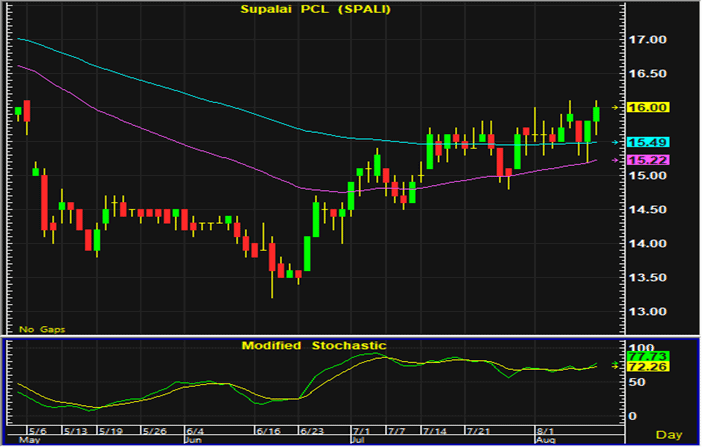
Task: Click the magenta arrow beside 15.22 label
Action: [x=613, y=160]
